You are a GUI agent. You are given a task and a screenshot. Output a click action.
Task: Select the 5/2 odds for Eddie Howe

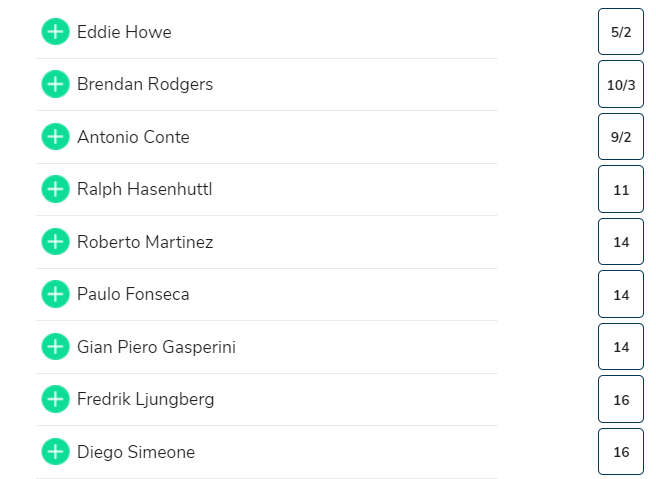(x=621, y=32)
